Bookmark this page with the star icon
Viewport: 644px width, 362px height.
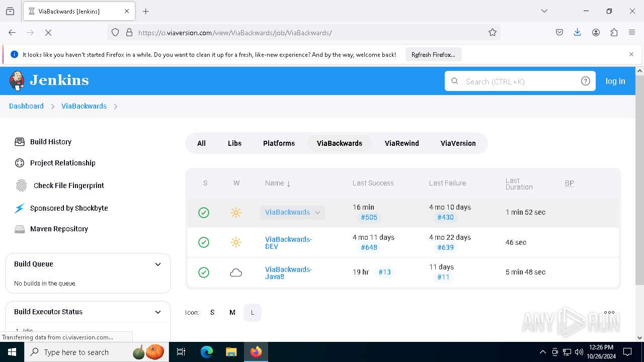pyautogui.click(x=493, y=32)
